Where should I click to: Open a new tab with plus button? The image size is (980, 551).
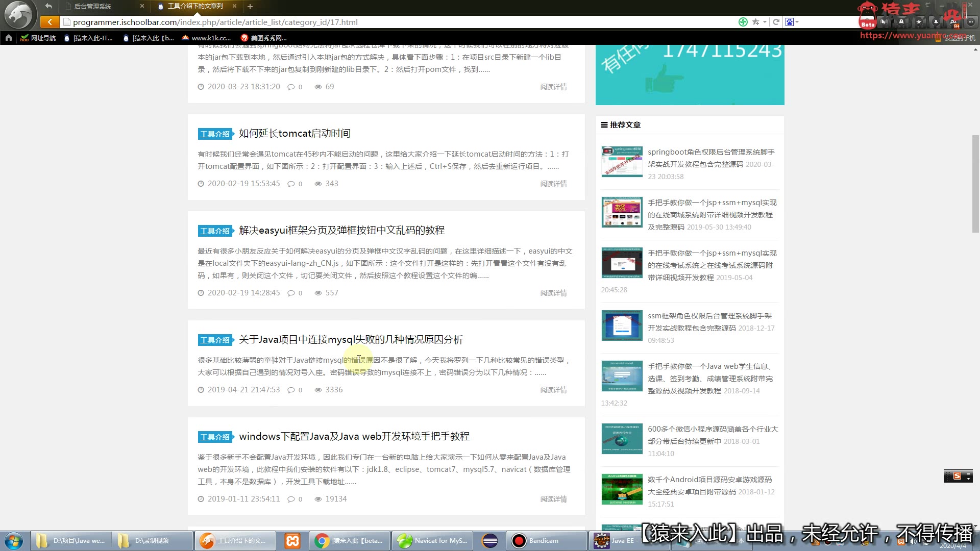[x=250, y=7]
